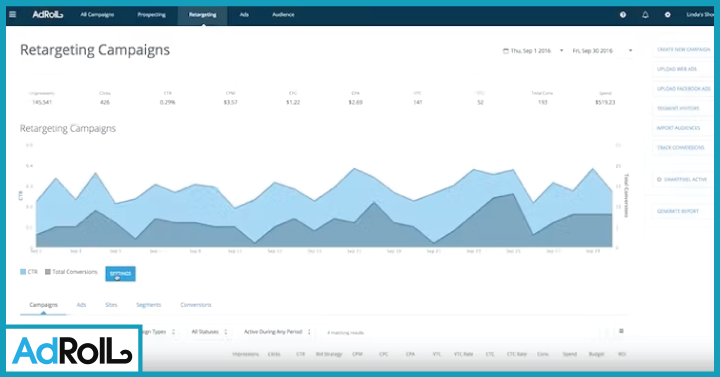Click the Clicks value 426
This screenshot has height=377, width=720.
coord(105,102)
